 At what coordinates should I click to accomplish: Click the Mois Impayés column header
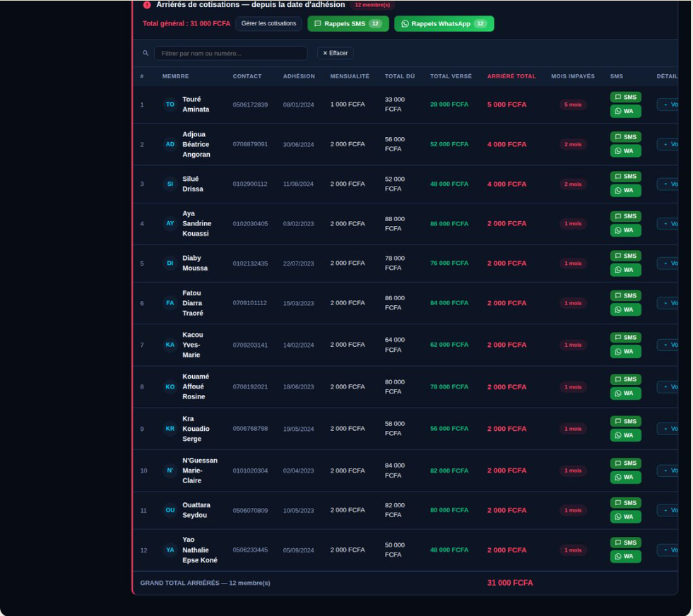click(x=573, y=76)
